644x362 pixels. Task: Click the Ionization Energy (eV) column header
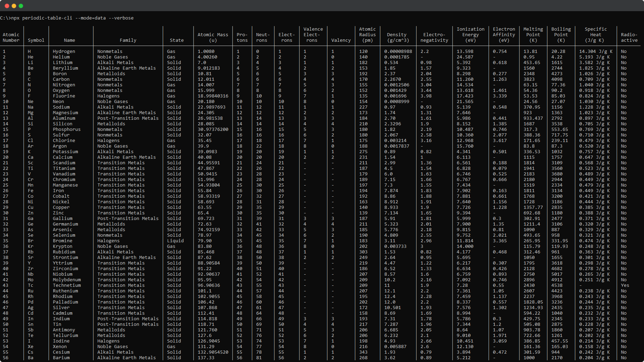(471, 34)
